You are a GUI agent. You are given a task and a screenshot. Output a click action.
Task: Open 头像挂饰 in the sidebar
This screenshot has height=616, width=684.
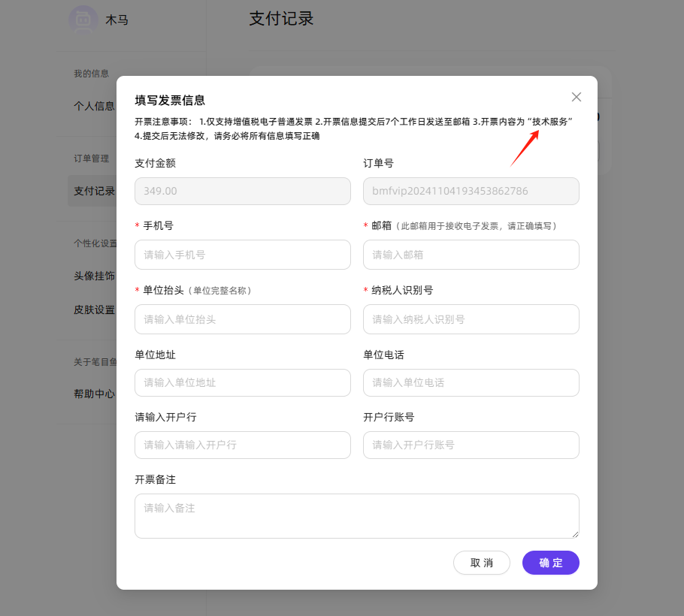coord(94,276)
